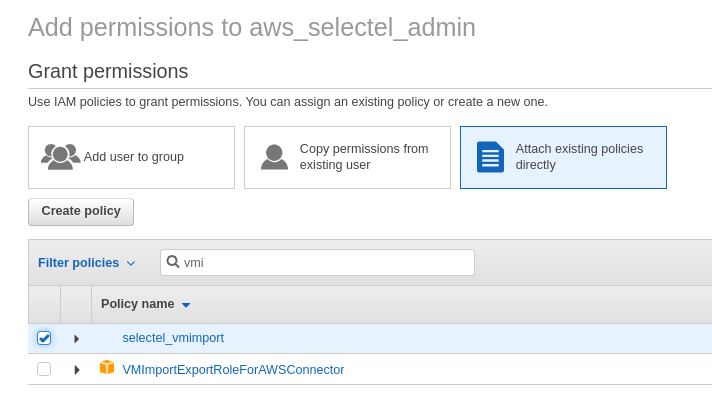Screen dimensions: 712x417
Task: Expand the selectel_vmimport policy details
Action: tap(77, 339)
